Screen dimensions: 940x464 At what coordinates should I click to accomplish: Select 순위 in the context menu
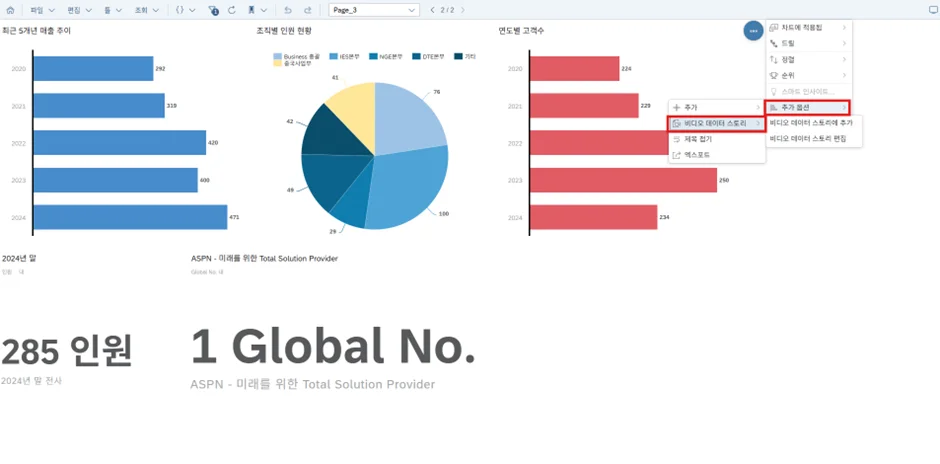[809, 76]
